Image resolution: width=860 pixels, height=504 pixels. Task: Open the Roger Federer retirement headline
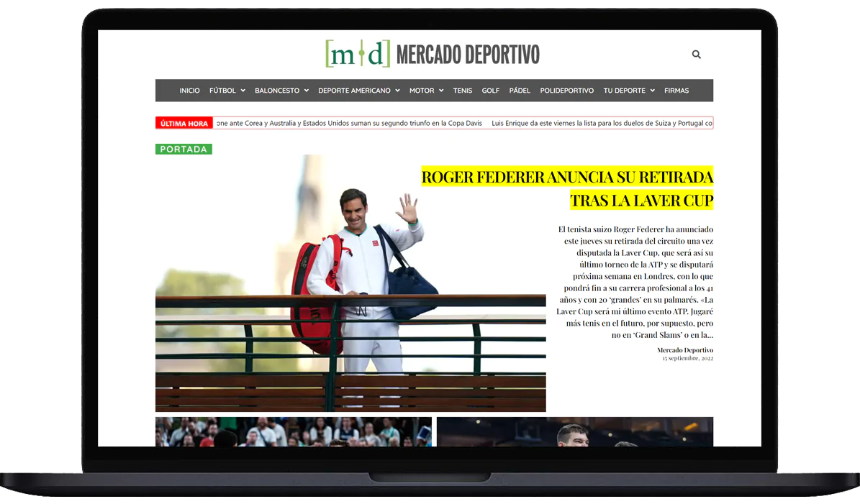567,188
